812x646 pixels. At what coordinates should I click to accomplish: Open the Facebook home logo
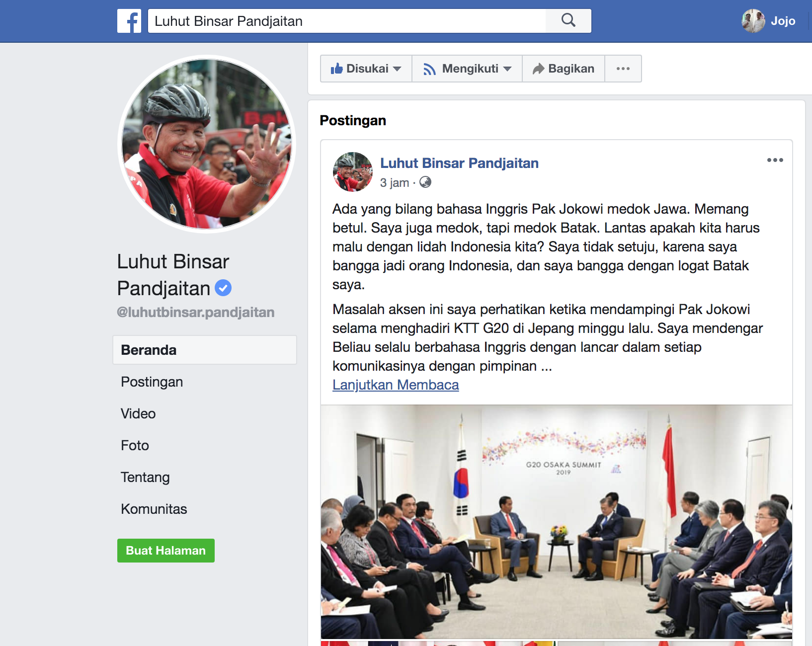pyautogui.click(x=129, y=21)
